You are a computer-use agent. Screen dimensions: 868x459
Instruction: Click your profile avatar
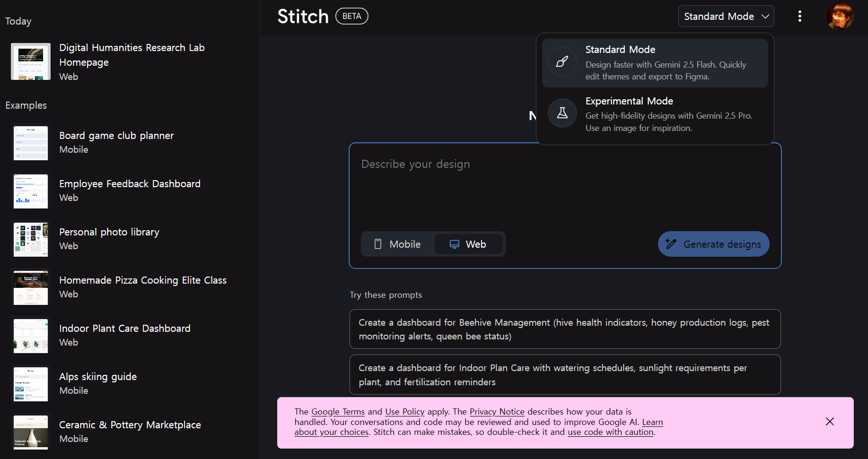coord(840,16)
